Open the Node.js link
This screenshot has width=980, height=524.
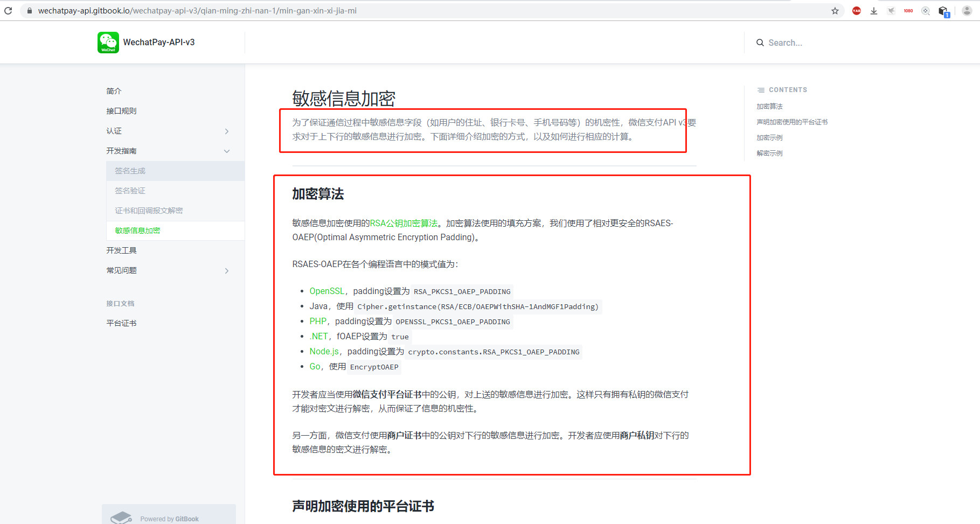[x=324, y=351]
